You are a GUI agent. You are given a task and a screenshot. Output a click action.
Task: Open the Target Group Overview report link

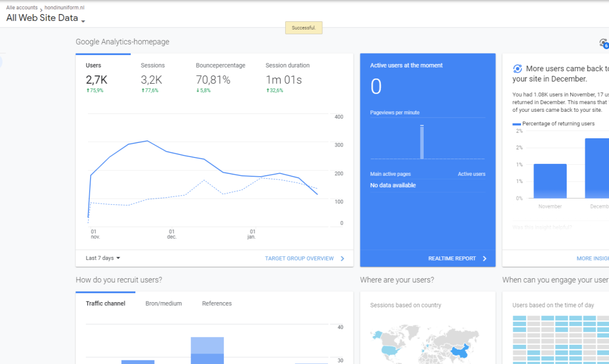pyautogui.click(x=299, y=258)
